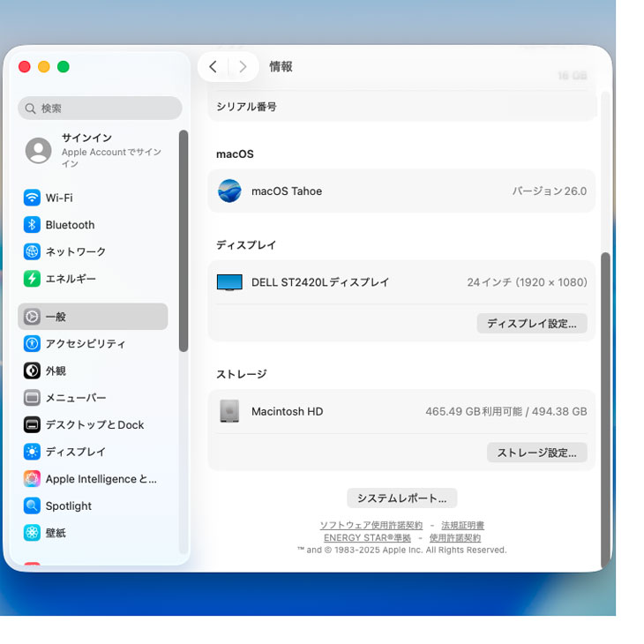Screen dimensions: 644x644
Task: Click the 壁紙 wallpaper icon
Action: [32, 533]
